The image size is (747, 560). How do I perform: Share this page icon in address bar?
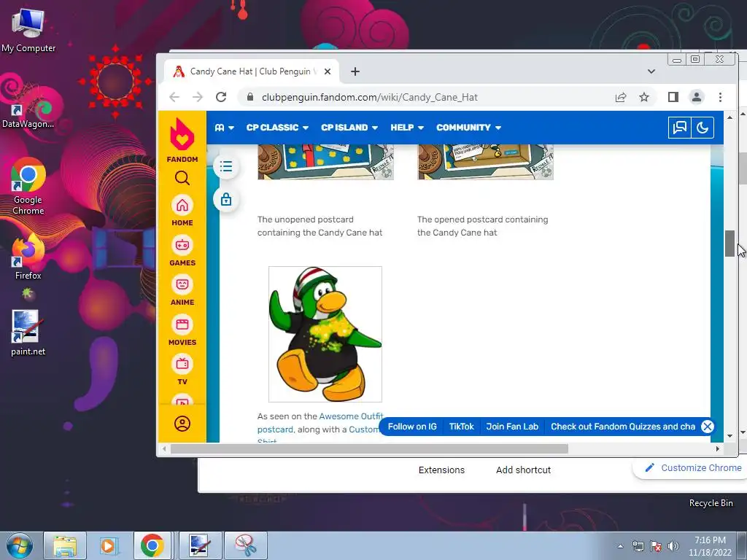[x=621, y=97]
